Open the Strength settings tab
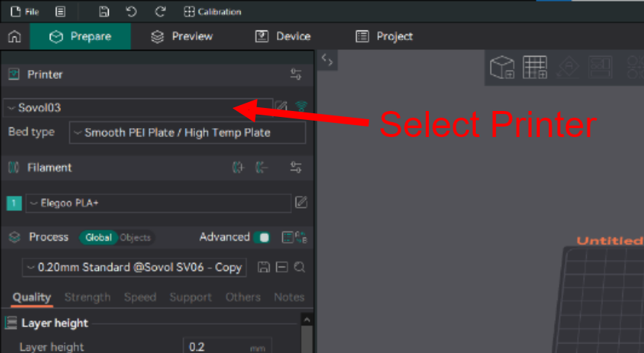This screenshot has height=353, width=644. [x=87, y=297]
